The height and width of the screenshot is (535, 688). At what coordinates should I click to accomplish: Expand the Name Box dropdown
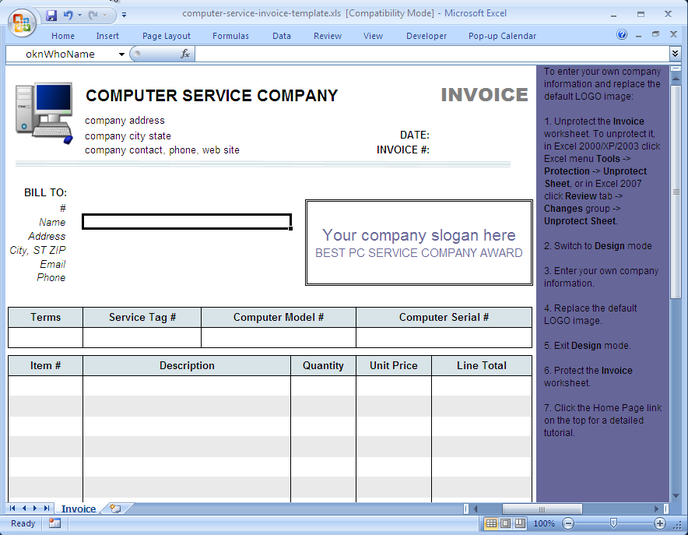[x=122, y=54]
